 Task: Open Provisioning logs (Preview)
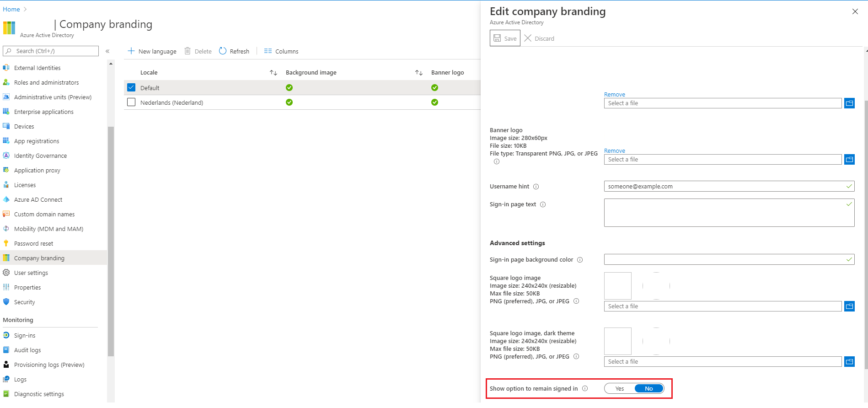49,365
